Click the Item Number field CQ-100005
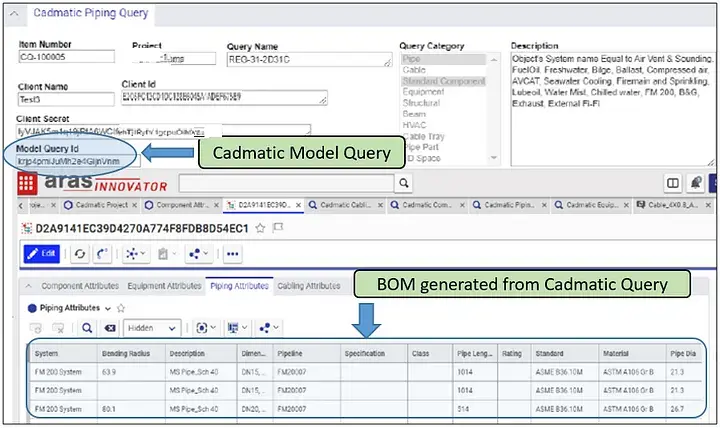The image size is (720, 428). [x=67, y=56]
